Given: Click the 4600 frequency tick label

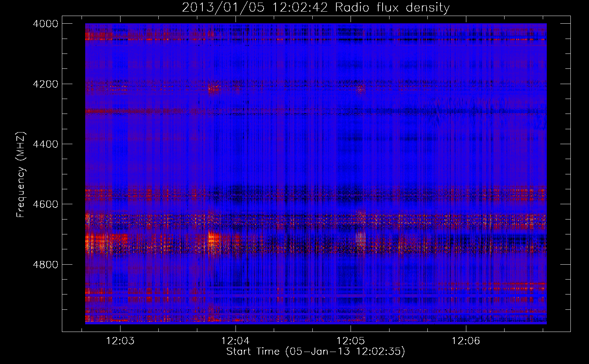Looking at the screenshot, I should 46,204.
